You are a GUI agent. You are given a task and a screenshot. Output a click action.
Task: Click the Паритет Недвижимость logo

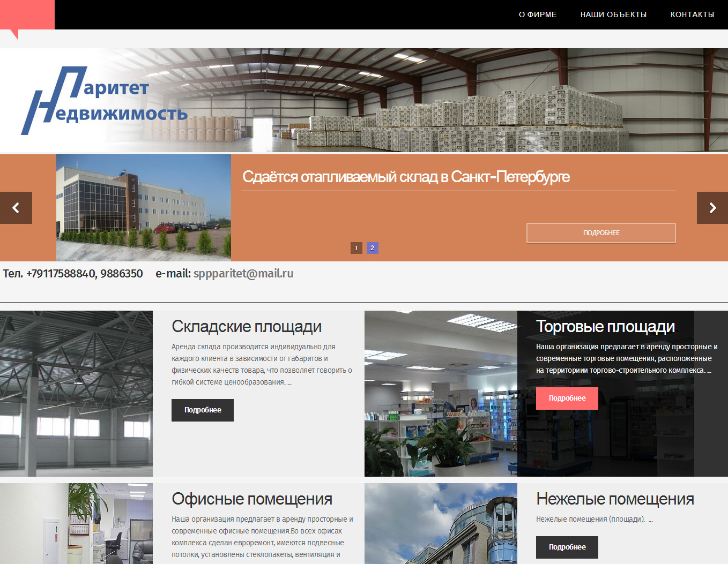(x=105, y=100)
